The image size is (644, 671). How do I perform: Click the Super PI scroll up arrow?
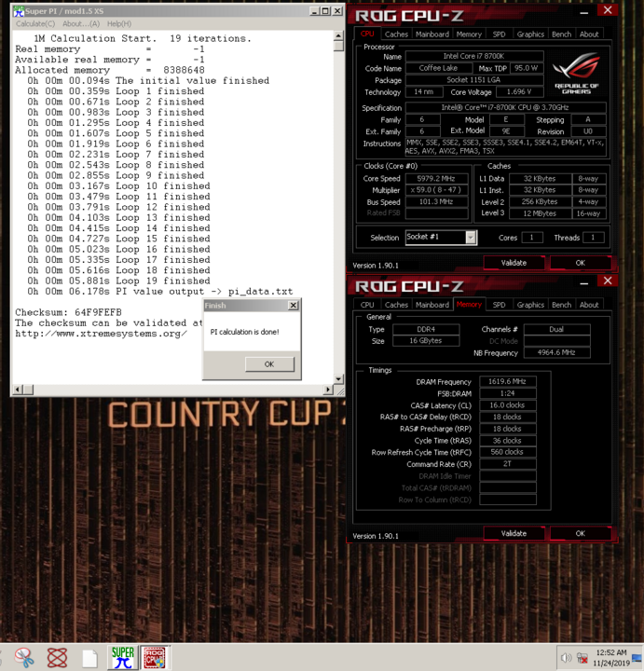[x=338, y=35]
